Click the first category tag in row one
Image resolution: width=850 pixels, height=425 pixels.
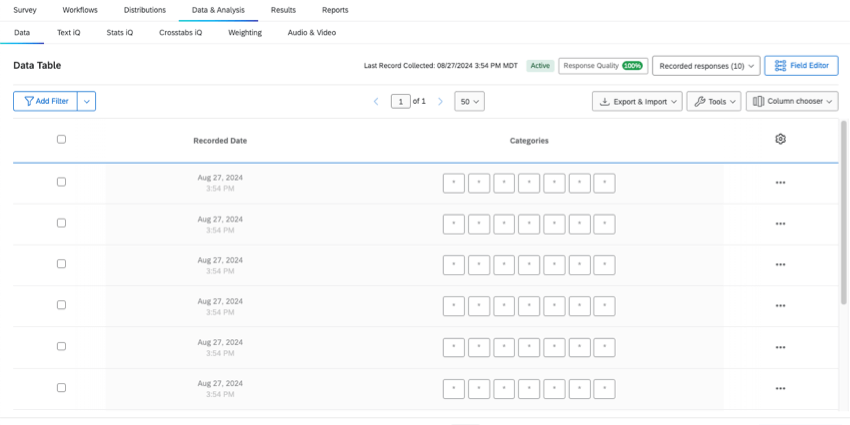point(454,183)
